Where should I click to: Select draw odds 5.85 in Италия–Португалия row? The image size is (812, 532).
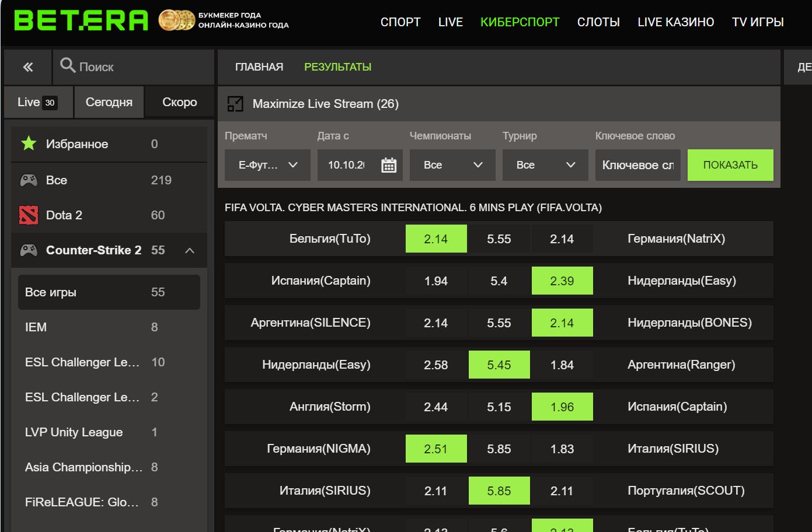click(x=499, y=491)
